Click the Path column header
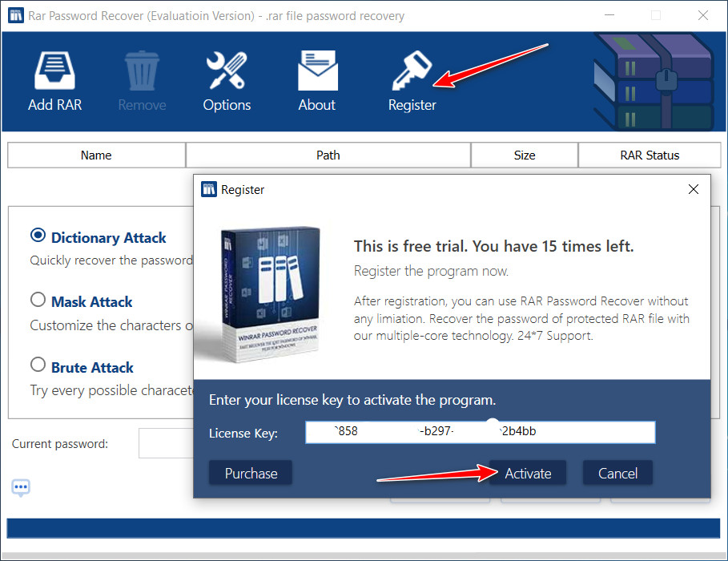The image size is (728, 561). (328, 155)
